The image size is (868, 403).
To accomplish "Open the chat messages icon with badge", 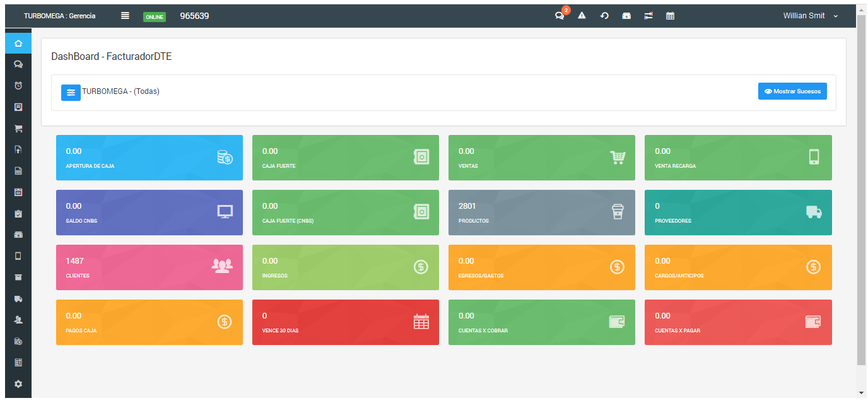I will pos(560,16).
